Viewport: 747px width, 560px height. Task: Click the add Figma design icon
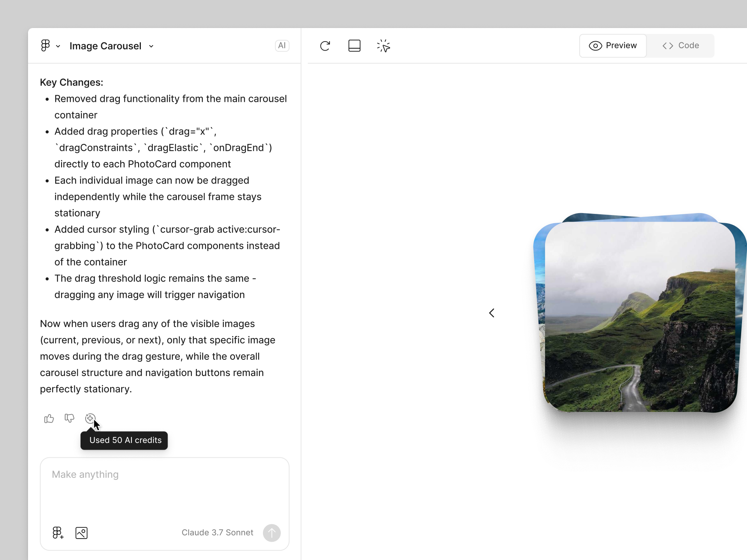pyautogui.click(x=57, y=533)
